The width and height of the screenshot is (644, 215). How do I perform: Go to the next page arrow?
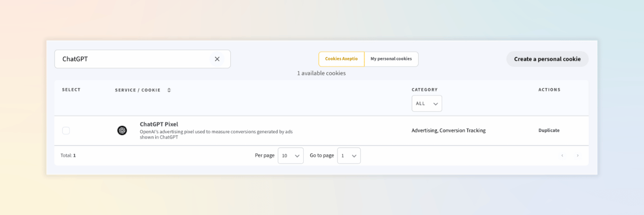[577, 155]
